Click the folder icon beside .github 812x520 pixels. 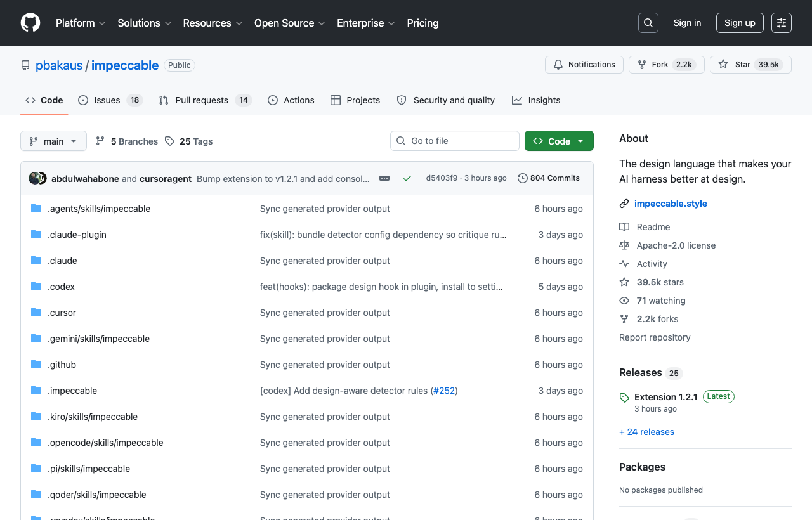click(36, 365)
